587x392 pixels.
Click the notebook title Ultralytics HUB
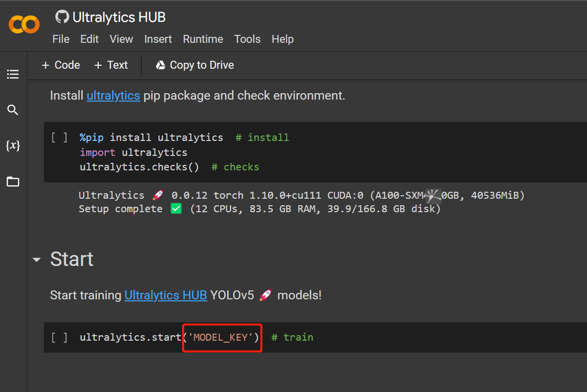click(x=119, y=17)
